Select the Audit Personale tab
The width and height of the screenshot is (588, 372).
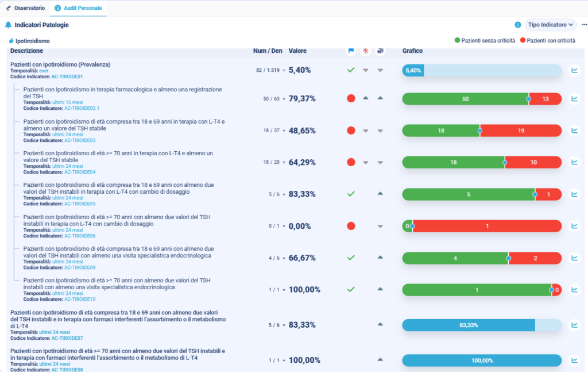78,8
